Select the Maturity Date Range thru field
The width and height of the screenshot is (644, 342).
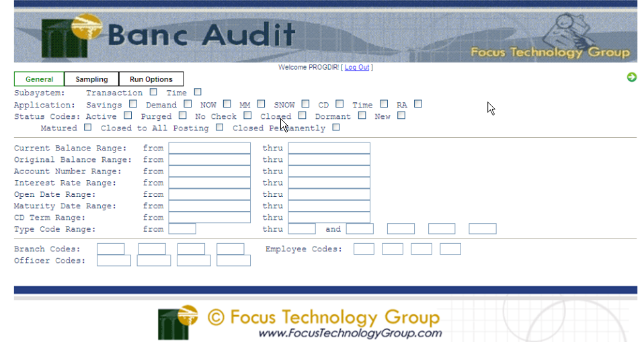pyautogui.click(x=329, y=206)
